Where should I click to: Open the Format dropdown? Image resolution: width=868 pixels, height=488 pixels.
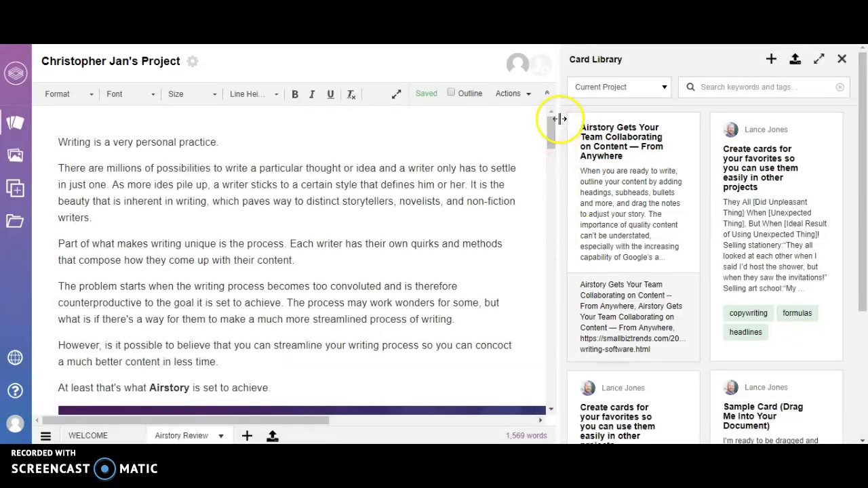tap(69, 94)
